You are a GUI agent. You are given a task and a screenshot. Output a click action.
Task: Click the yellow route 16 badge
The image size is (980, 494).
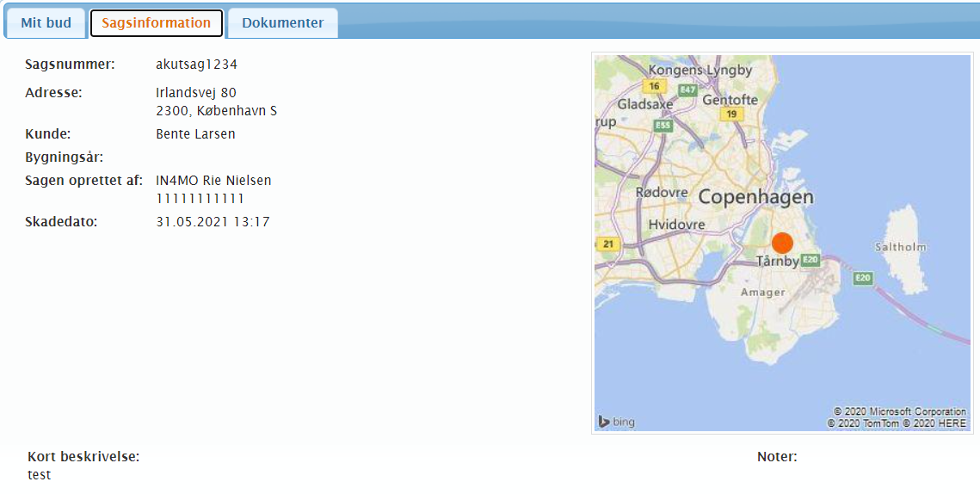(655, 86)
